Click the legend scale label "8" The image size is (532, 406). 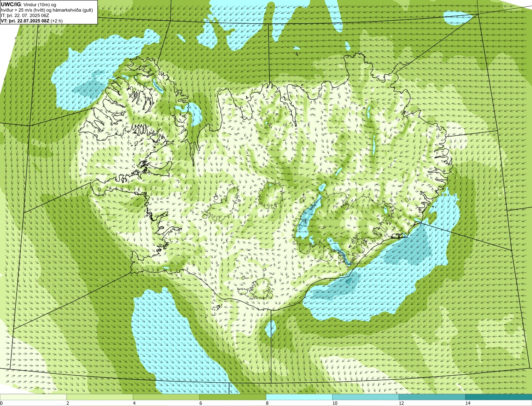tap(267, 403)
